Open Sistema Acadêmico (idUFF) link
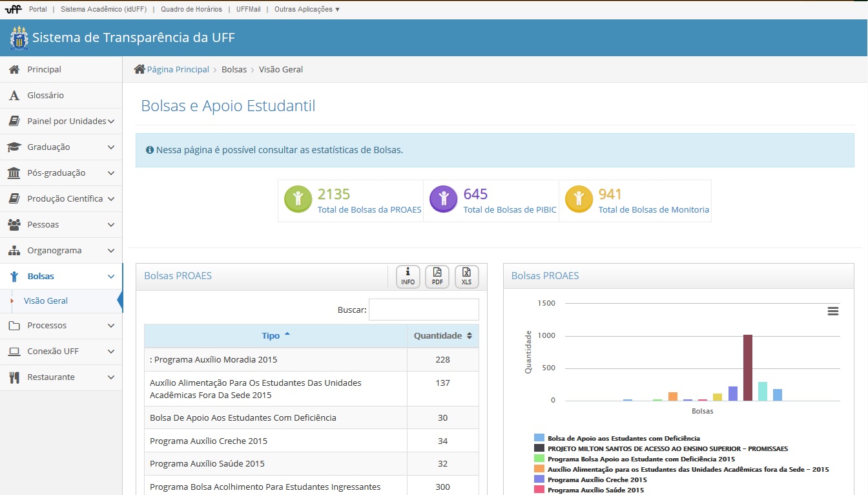 103,9
